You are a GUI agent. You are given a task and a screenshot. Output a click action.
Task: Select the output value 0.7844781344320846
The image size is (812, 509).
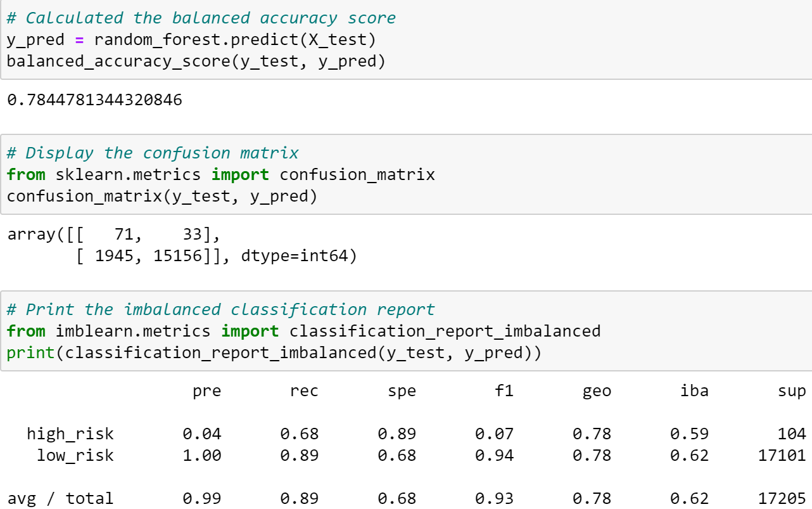[x=94, y=100]
